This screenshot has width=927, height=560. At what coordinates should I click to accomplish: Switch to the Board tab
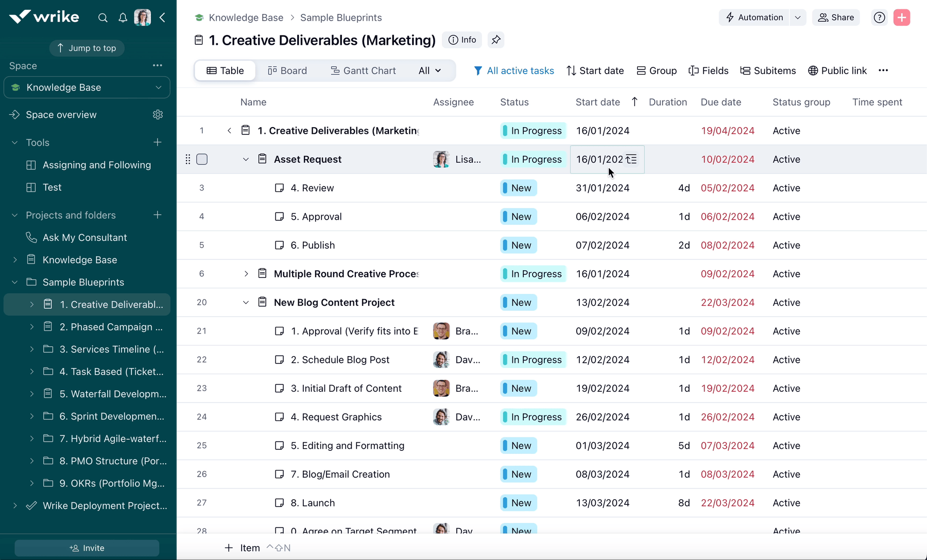tap(287, 71)
